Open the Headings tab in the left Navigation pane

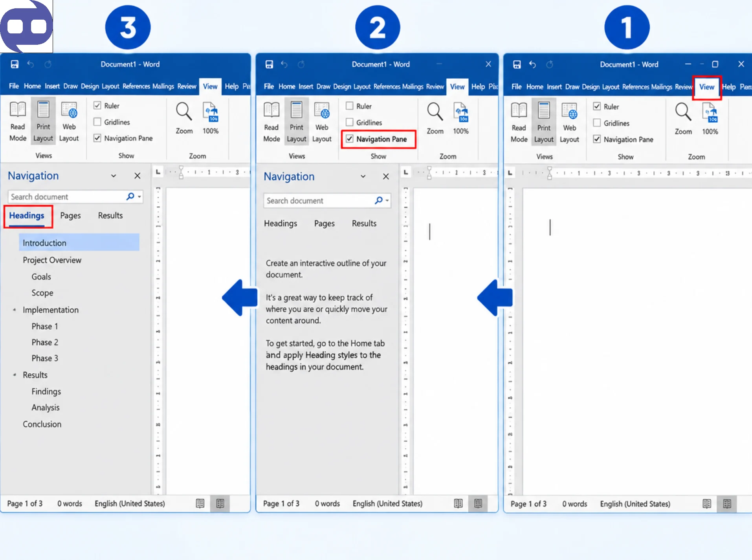tap(27, 215)
